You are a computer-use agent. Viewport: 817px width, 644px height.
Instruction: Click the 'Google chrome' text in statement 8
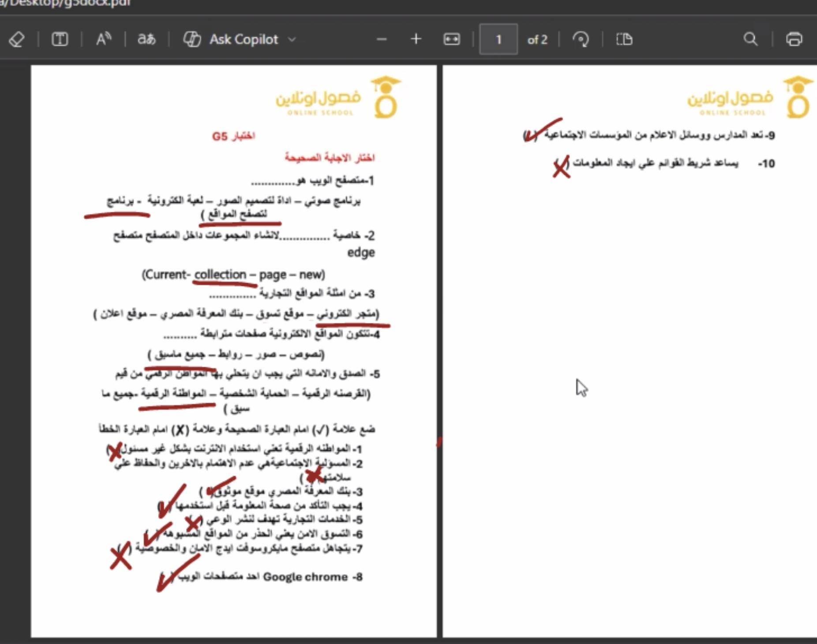pos(305,577)
